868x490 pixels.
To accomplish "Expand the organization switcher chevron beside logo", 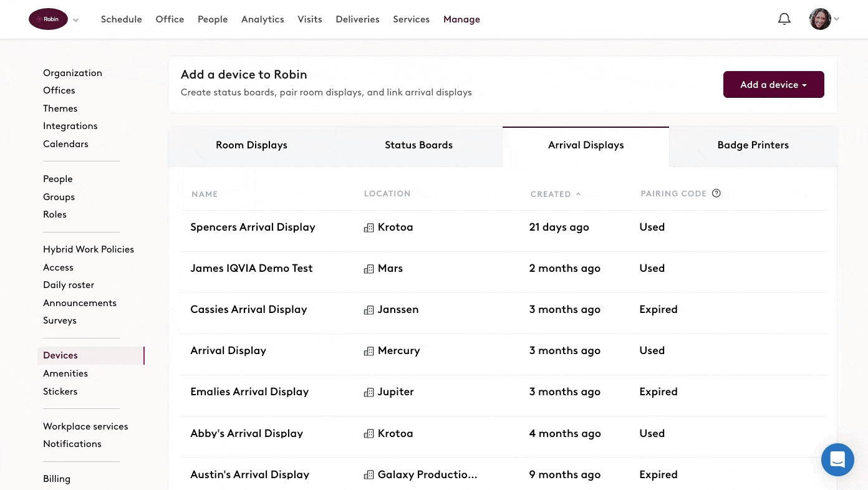I will (75, 20).
